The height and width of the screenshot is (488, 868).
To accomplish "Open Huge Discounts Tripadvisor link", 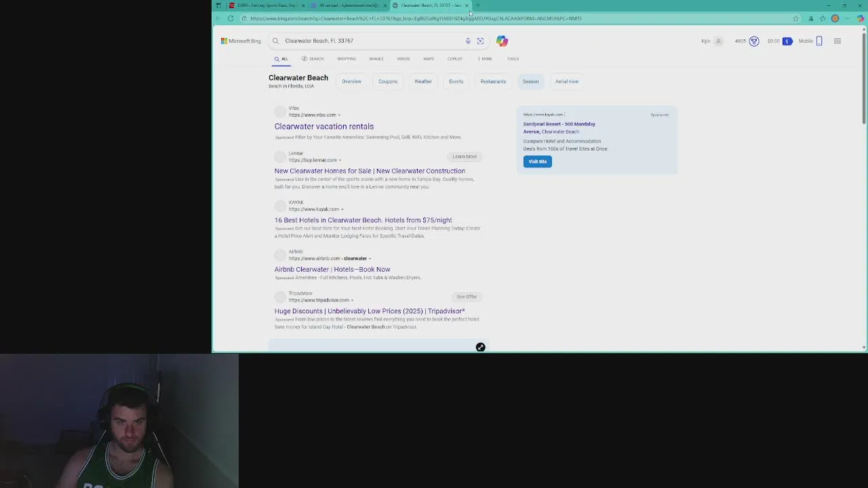I will coord(370,311).
